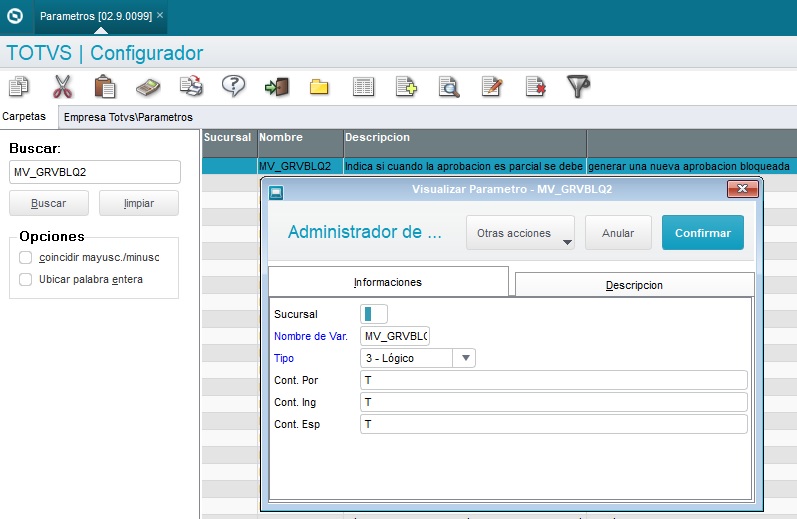Image resolution: width=797 pixels, height=519 pixels.
Task: Click the Sucursal input field in dialog
Action: pyautogui.click(x=374, y=314)
